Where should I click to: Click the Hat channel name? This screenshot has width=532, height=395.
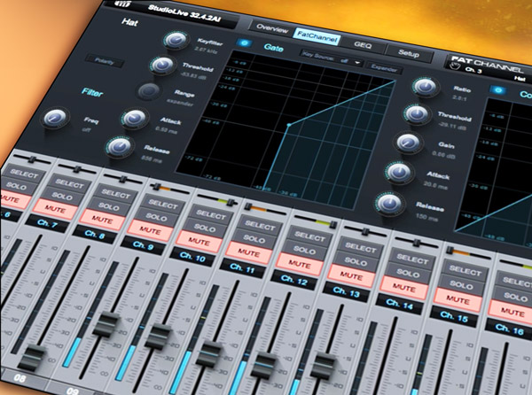(130, 22)
